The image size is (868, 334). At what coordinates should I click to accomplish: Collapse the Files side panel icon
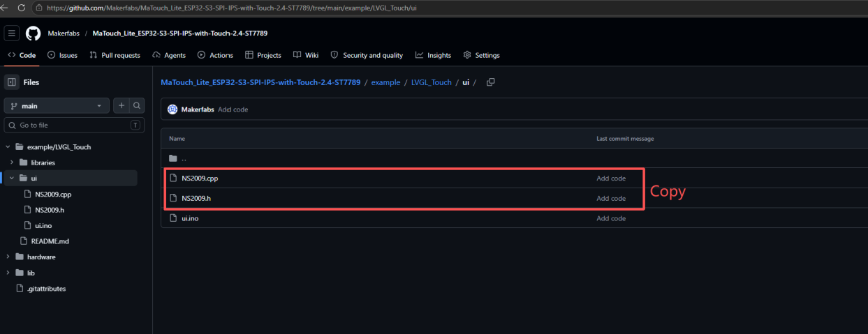(x=12, y=82)
